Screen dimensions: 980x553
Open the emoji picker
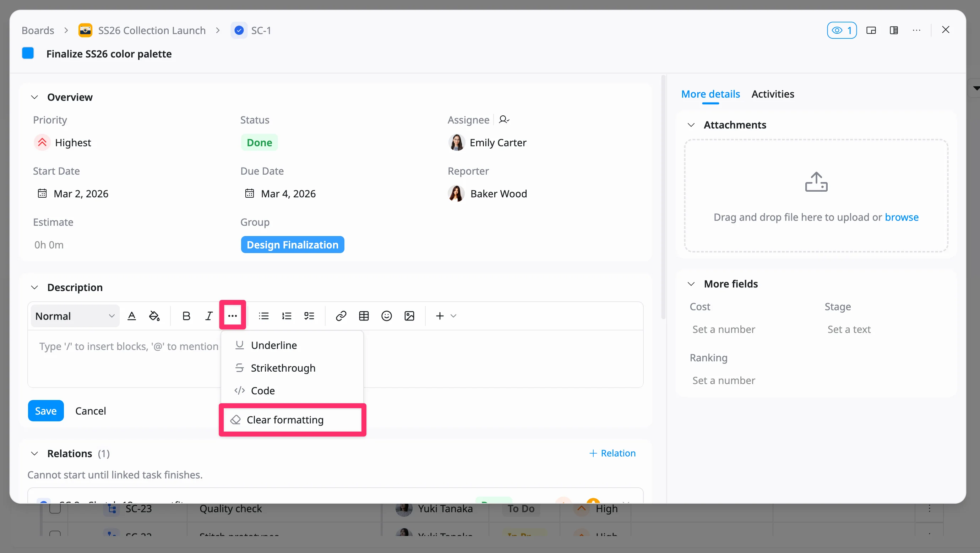click(387, 316)
